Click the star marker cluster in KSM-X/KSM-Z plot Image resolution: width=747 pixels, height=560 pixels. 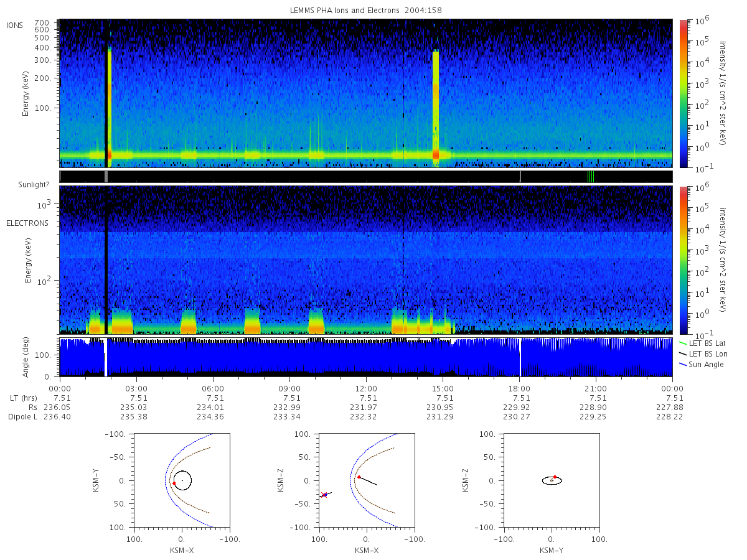pos(324,495)
